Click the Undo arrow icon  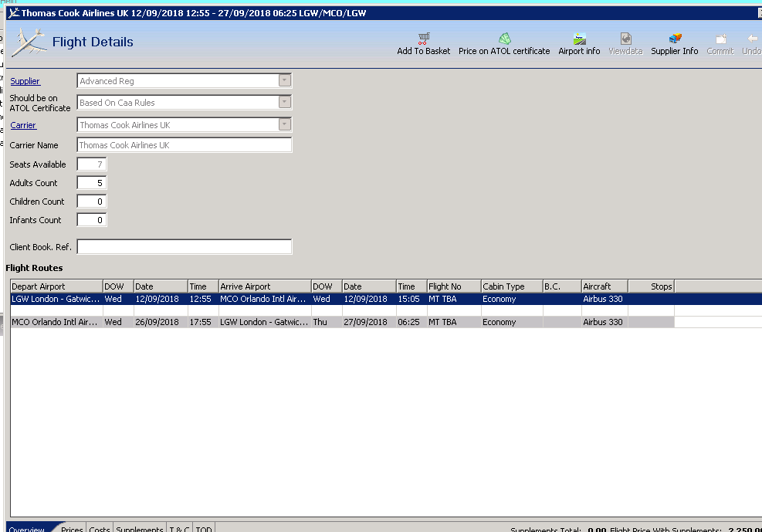tap(752, 39)
